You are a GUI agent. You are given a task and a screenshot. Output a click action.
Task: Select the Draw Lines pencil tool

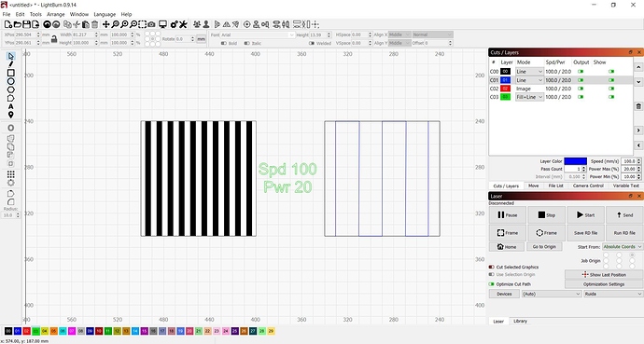(10, 64)
